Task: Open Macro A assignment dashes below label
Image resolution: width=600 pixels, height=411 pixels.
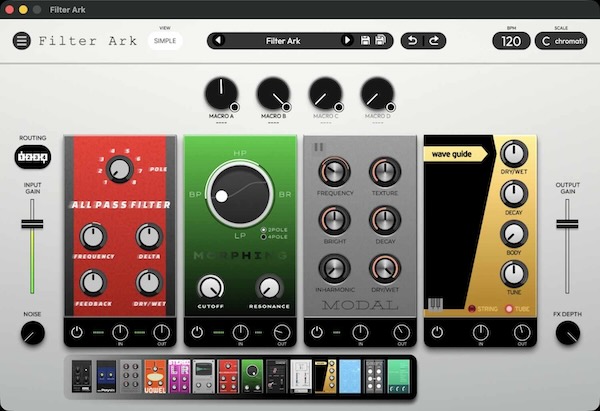Action: (x=221, y=123)
